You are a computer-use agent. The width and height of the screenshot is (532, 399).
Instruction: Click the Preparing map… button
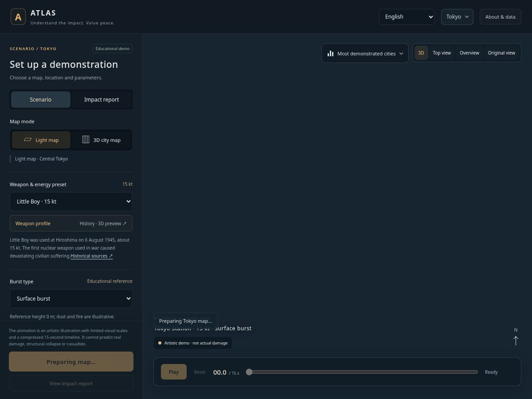(71, 362)
